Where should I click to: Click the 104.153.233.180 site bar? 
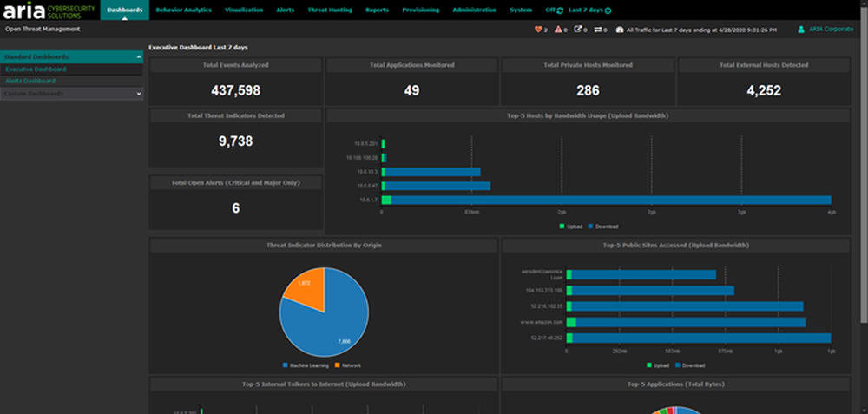[650, 291]
